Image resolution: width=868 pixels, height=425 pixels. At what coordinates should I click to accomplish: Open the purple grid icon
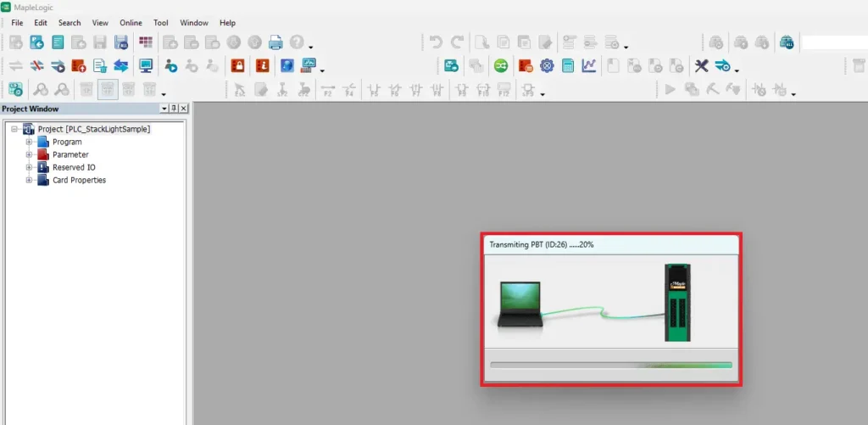[146, 42]
